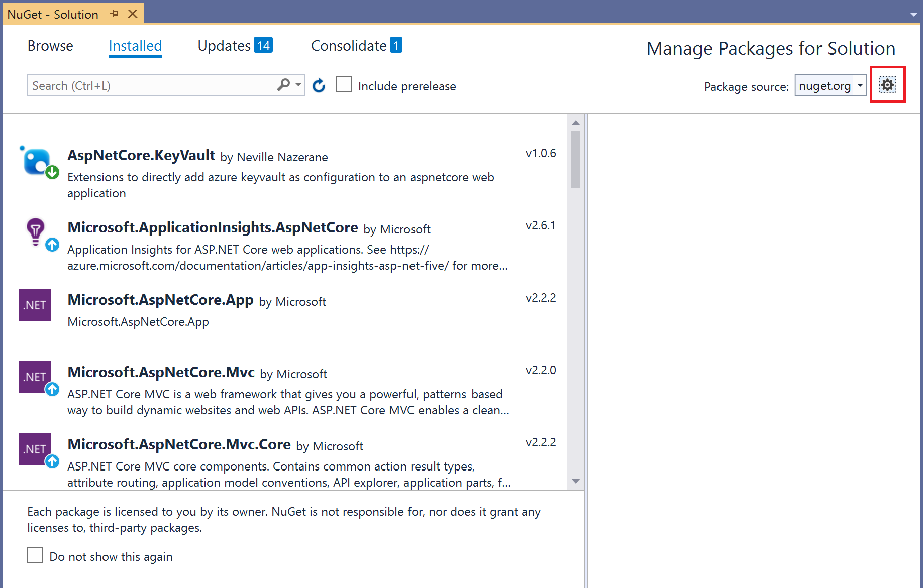Switch to the Browse tab
Screen dimensions: 923x588
point(50,46)
